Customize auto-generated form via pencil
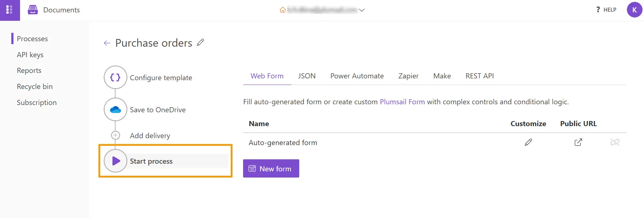This screenshot has height=218, width=644. (528, 142)
